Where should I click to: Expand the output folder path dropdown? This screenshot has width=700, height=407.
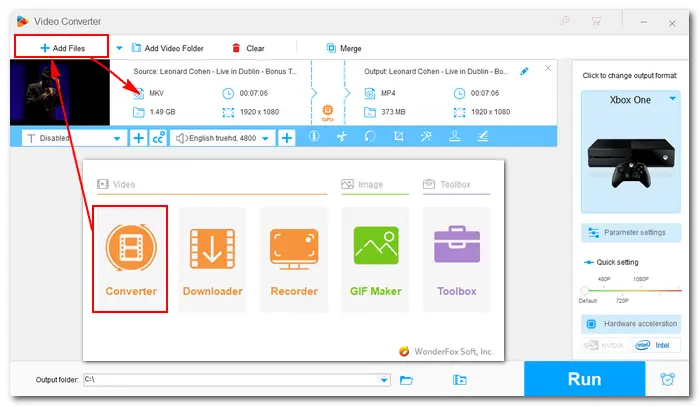pos(384,380)
